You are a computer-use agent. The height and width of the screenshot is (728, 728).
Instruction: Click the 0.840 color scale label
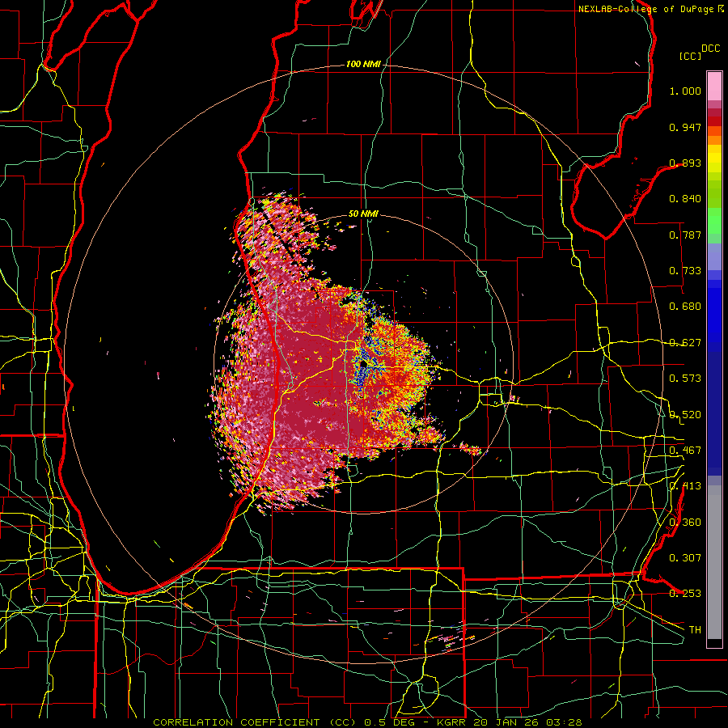[x=685, y=199]
